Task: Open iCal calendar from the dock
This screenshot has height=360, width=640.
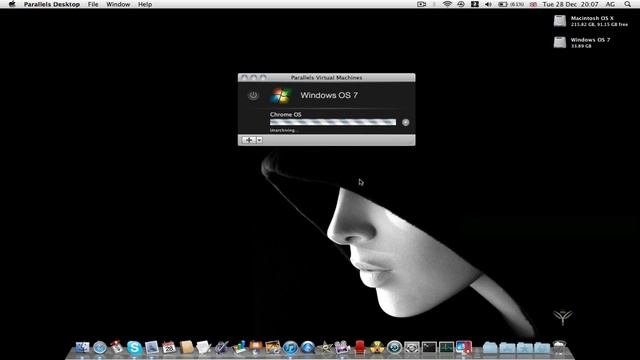Action: 169,347
